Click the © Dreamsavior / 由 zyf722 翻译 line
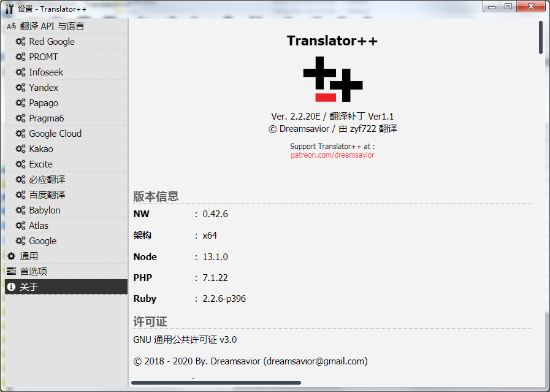 (x=332, y=129)
